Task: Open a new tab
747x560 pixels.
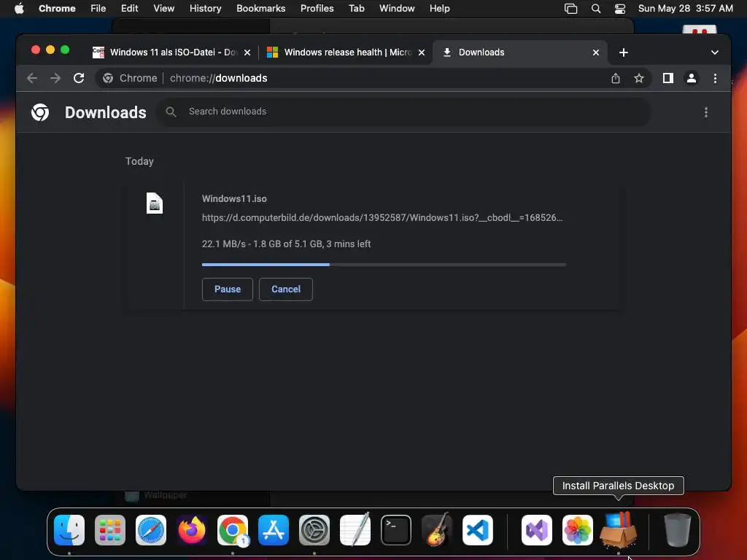Action: pyautogui.click(x=623, y=52)
